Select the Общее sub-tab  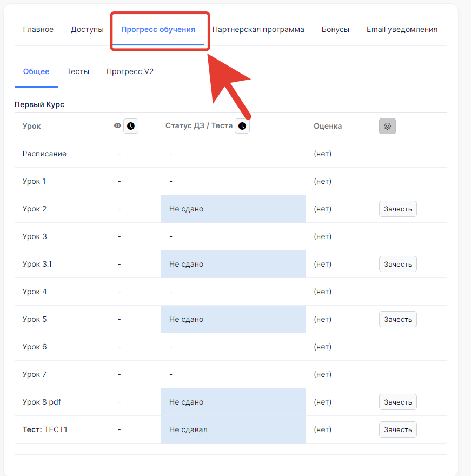click(x=36, y=71)
